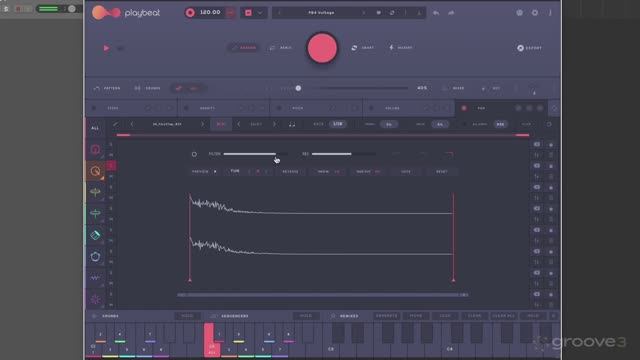Click the Reverse sample button
The height and width of the screenshot is (360, 640).
290,171
